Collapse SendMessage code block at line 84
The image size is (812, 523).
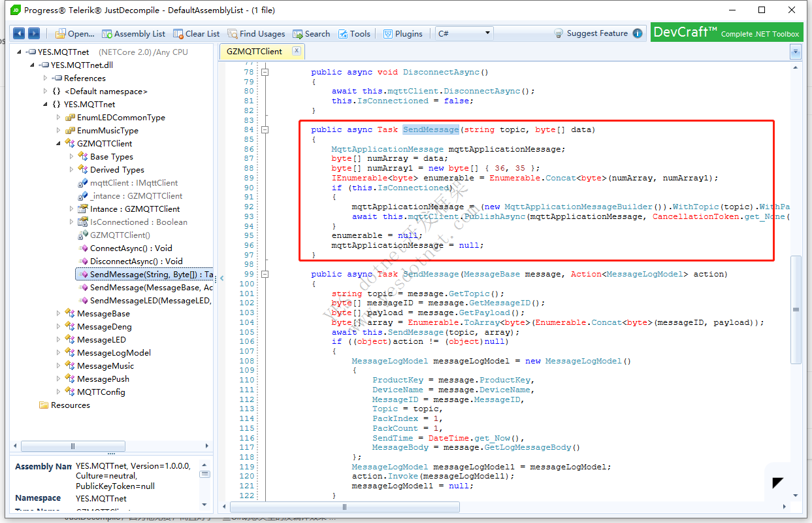point(265,129)
